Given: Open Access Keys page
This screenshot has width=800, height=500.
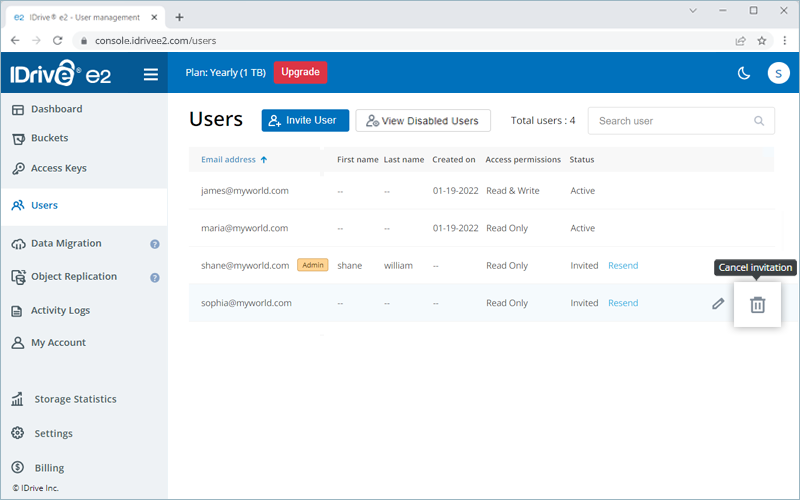Looking at the screenshot, I should click(x=58, y=168).
